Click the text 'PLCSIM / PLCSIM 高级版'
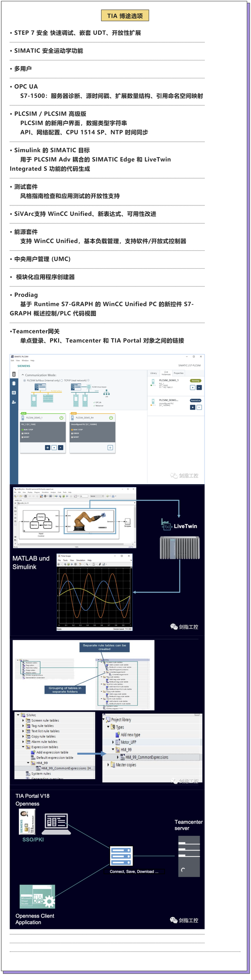The width and height of the screenshot is (251, 980). [x=50, y=114]
